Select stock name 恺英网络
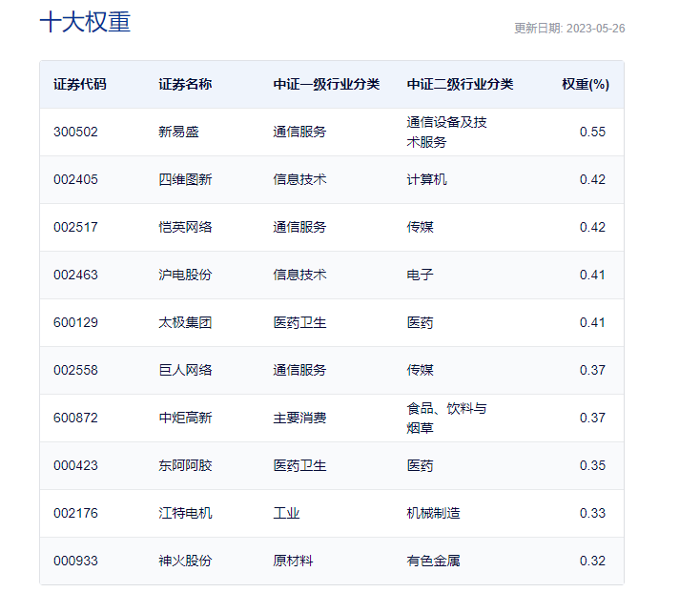Viewport: 700px width, 613px height. pos(185,228)
